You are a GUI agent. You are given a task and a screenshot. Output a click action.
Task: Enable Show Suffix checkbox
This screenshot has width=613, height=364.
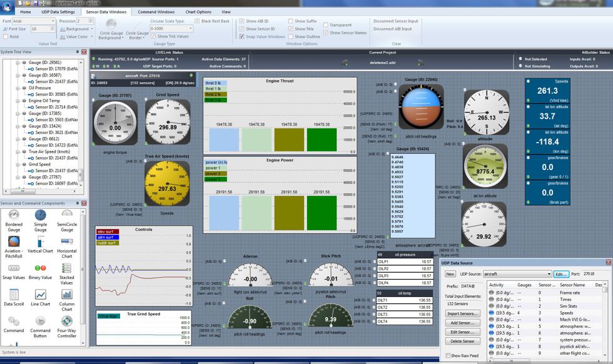point(290,21)
